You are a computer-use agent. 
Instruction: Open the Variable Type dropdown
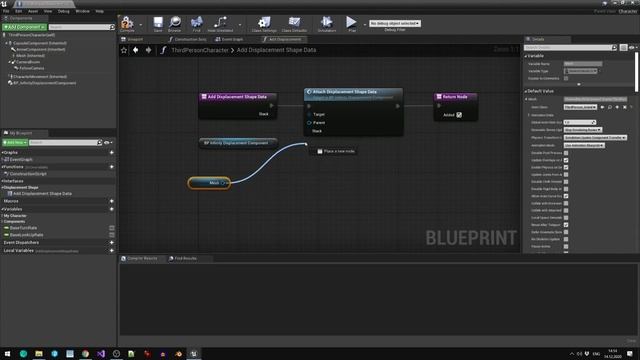click(581, 71)
